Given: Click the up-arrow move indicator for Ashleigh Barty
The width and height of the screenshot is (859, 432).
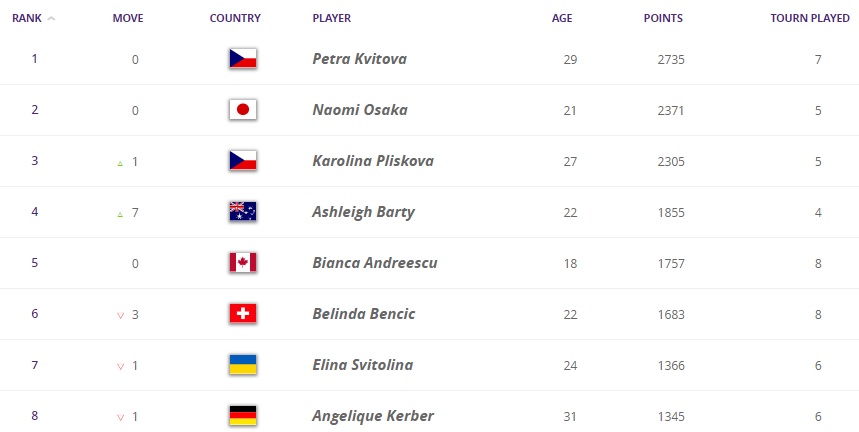Looking at the screenshot, I should (x=120, y=213).
